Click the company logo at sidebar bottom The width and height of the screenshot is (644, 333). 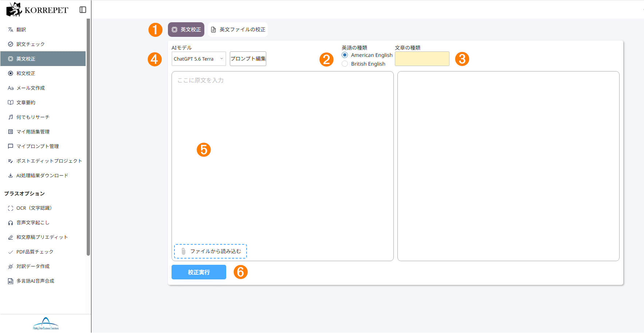(x=46, y=324)
